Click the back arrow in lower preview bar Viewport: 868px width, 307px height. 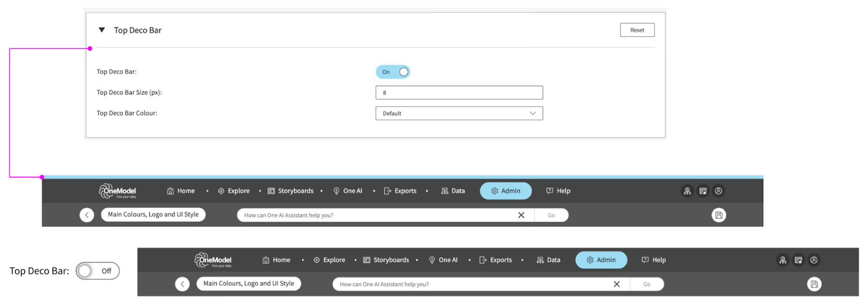pos(182,284)
